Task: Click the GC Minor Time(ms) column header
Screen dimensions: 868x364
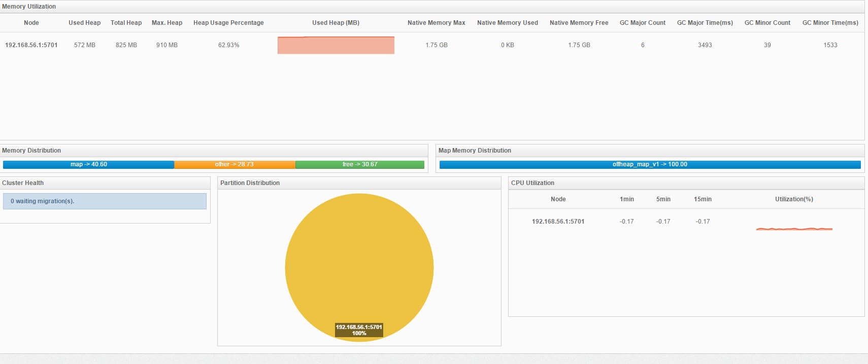Action: (830, 23)
